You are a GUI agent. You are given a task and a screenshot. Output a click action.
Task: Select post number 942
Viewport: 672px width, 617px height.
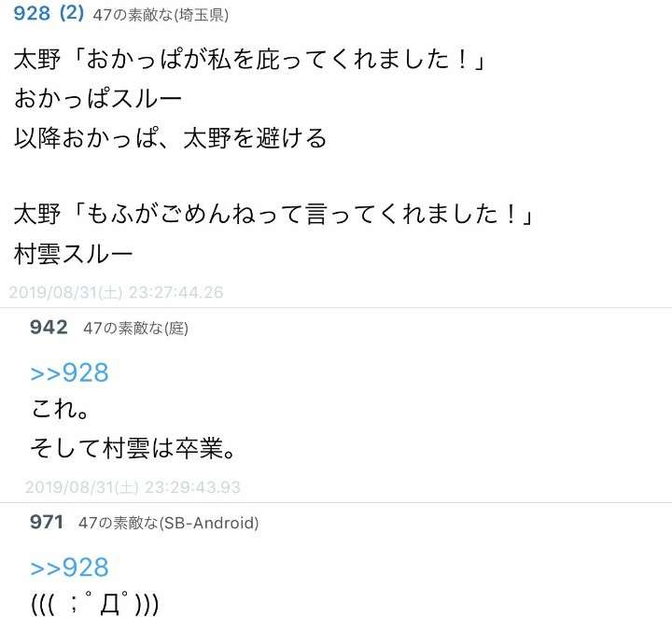49,328
